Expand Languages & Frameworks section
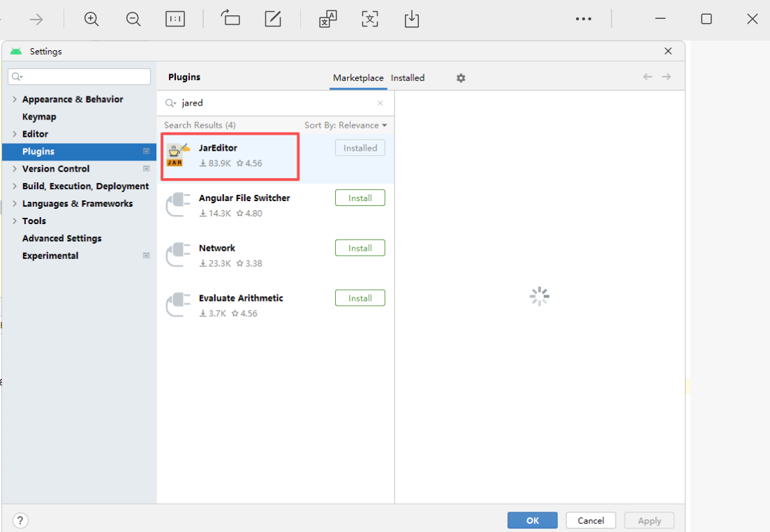This screenshot has width=770, height=532. [x=15, y=203]
